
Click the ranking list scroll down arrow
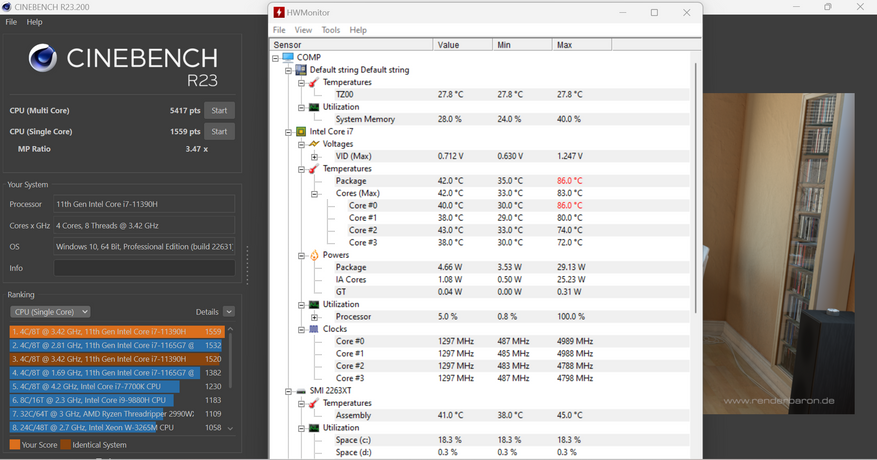tap(230, 428)
